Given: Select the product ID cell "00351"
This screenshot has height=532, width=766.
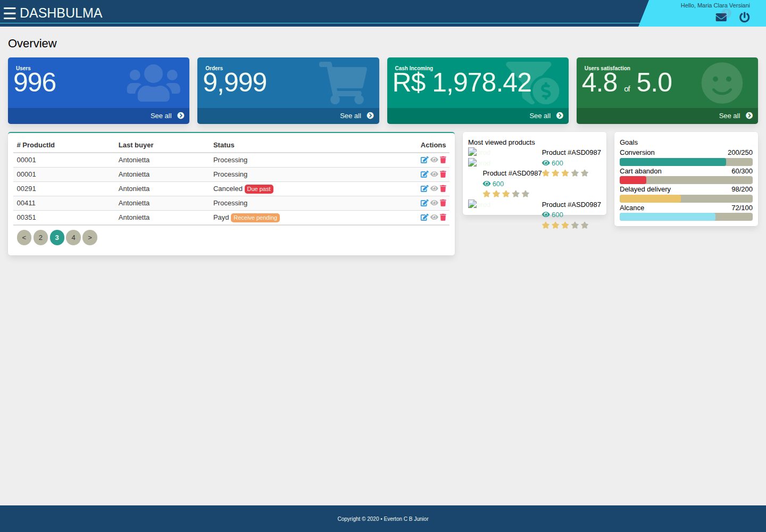Looking at the screenshot, I should pyautogui.click(x=27, y=218).
